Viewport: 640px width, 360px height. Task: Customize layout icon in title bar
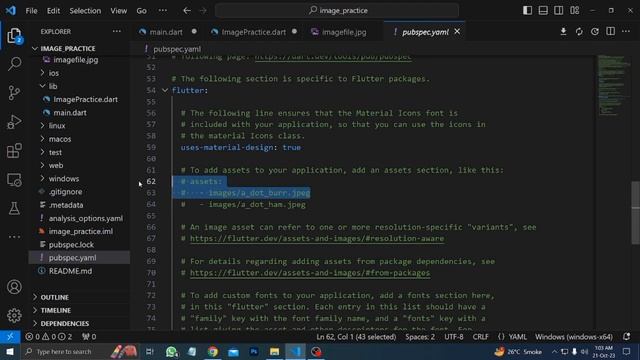coord(575,10)
